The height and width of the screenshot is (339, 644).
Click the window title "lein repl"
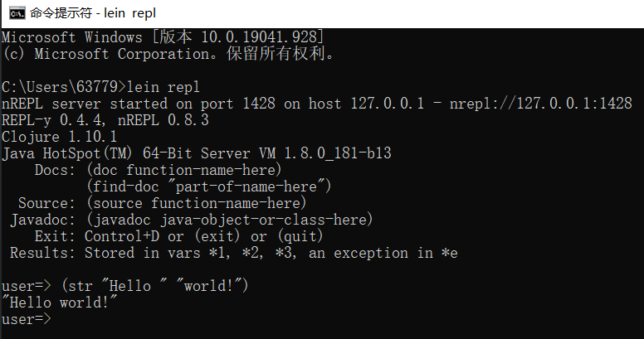(x=129, y=13)
